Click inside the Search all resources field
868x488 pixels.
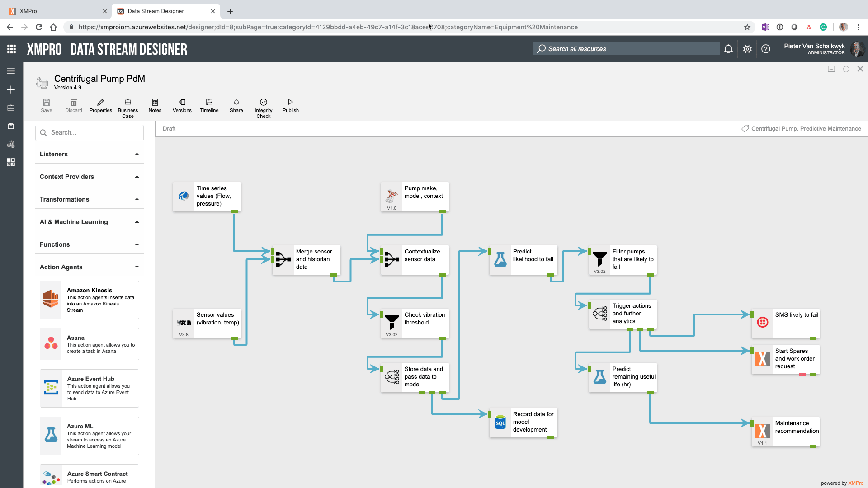coord(626,49)
